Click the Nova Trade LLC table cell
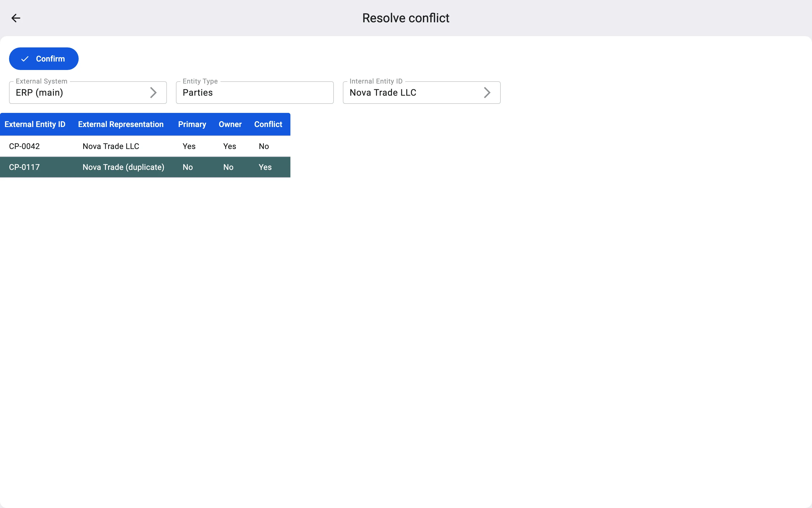812x508 pixels. click(x=111, y=146)
